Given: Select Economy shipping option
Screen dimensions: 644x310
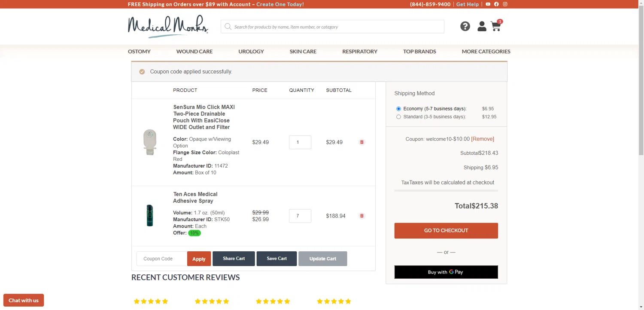Looking at the screenshot, I should [x=398, y=109].
